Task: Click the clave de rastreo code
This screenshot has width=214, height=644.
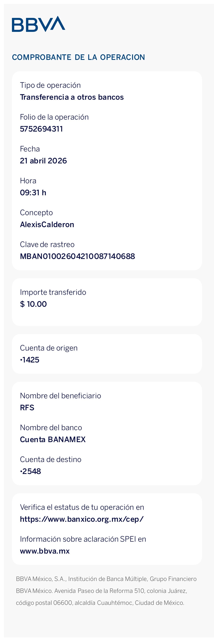Action: 77,256
